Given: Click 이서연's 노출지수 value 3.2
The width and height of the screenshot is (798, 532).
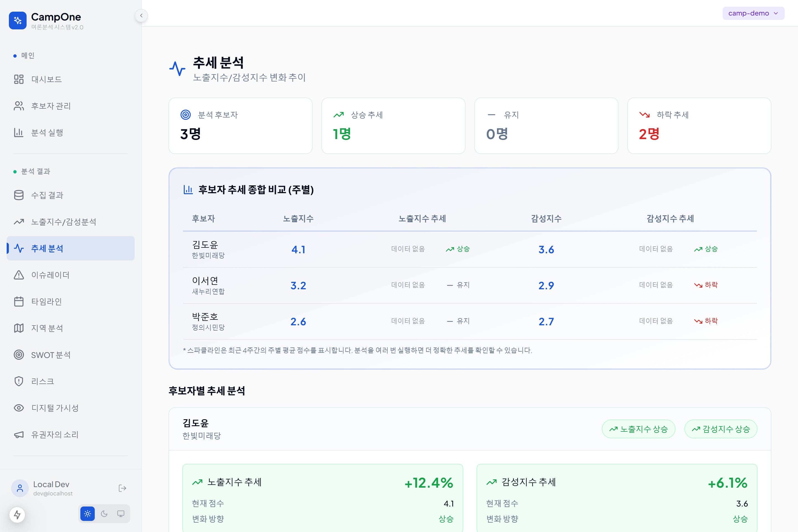Looking at the screenshot, I should 298,285.
